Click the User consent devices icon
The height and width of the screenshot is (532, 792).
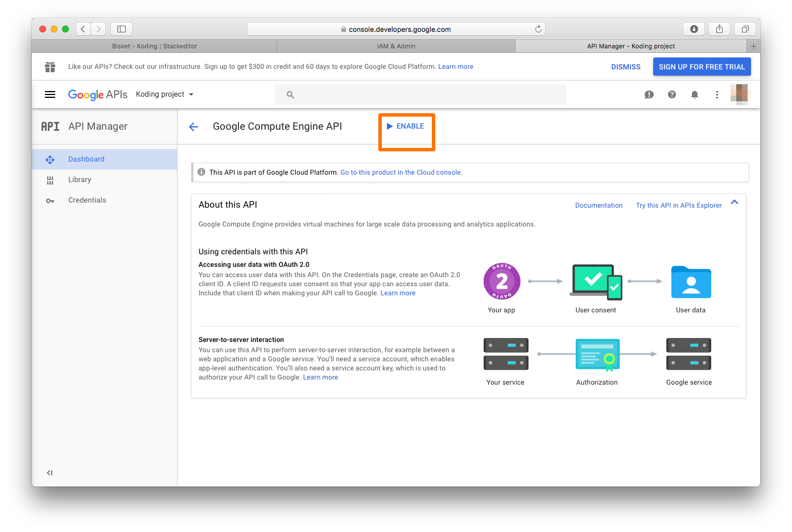click(596, 282)
